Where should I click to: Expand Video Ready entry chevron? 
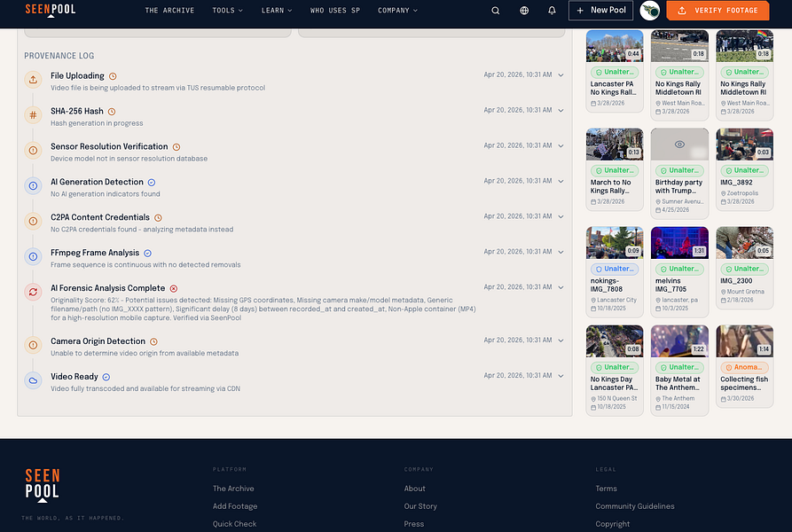[x=561, y=376]
